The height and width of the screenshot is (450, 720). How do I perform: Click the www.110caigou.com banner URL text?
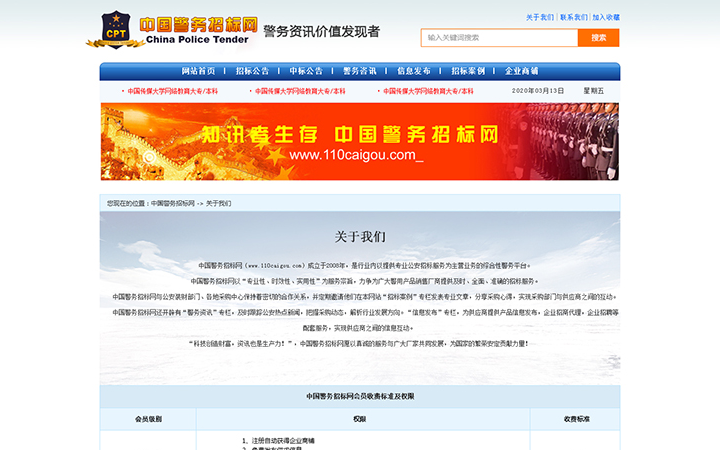pos(356,155)
